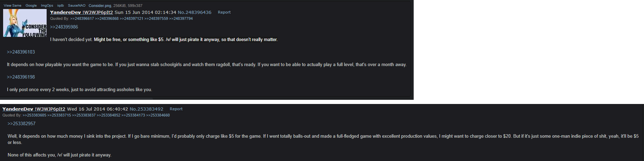The width and height of the screenshot is (644, 161).
Task: Click the YandereDev name in the first post
Action: click(65, 12)
